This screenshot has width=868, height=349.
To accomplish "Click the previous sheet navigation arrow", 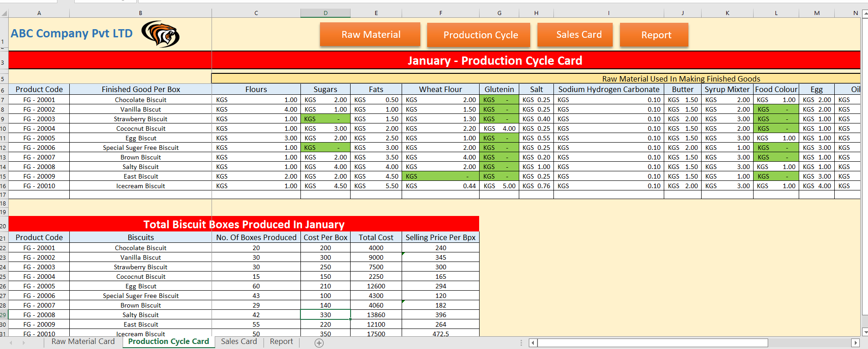I will click(x=11, y=343).
